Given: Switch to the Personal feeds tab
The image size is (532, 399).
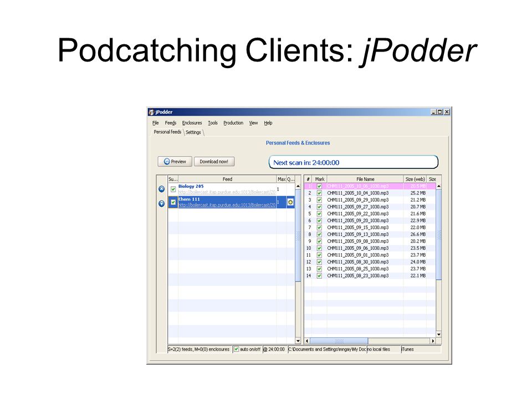Looking at the screenshot, I should (x=167, y=132).
